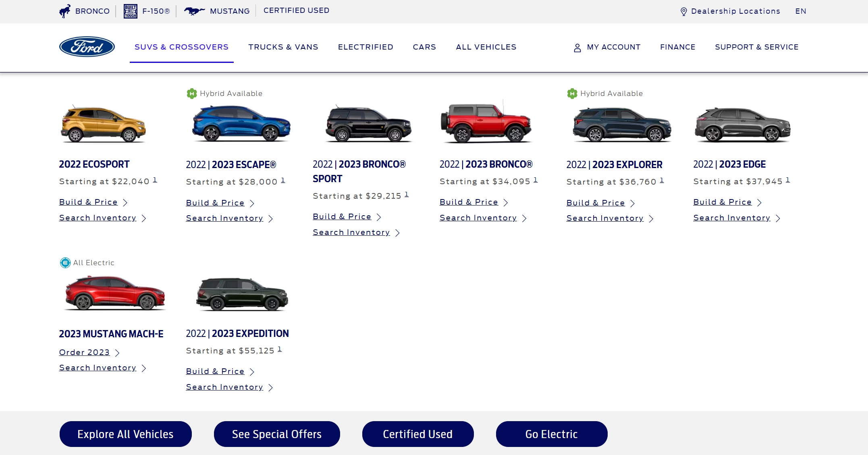Image resolution: width=868 pixels, height=455 pixels.
Task: Open the EN language selector
Action: (800, 11)
